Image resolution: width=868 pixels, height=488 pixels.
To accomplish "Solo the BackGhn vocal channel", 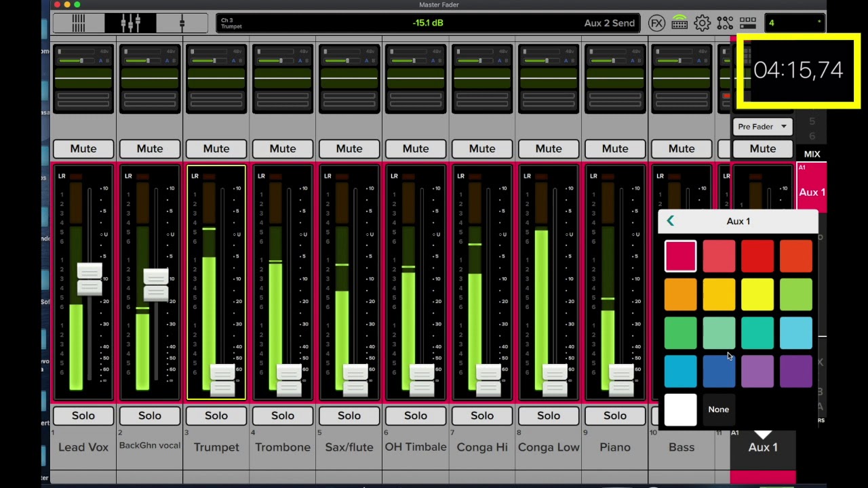I will 150,415.
